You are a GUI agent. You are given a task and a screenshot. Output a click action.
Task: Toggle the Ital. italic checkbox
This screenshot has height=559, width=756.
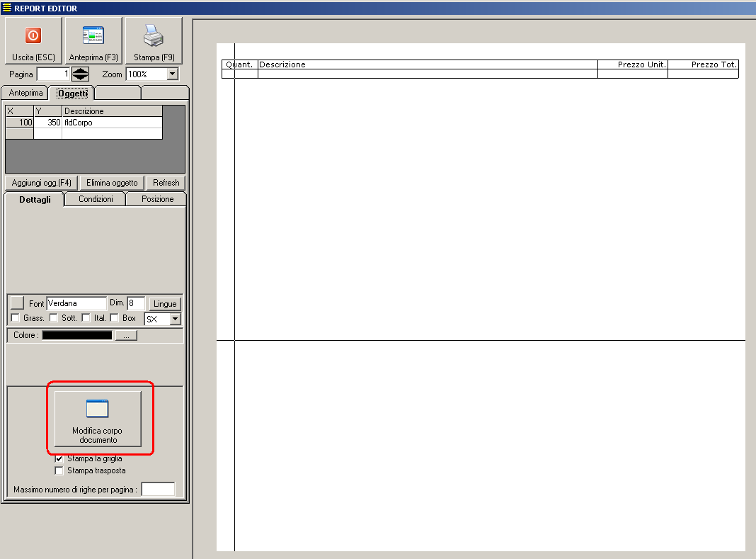pyautogui.click(x=86, y=317)
